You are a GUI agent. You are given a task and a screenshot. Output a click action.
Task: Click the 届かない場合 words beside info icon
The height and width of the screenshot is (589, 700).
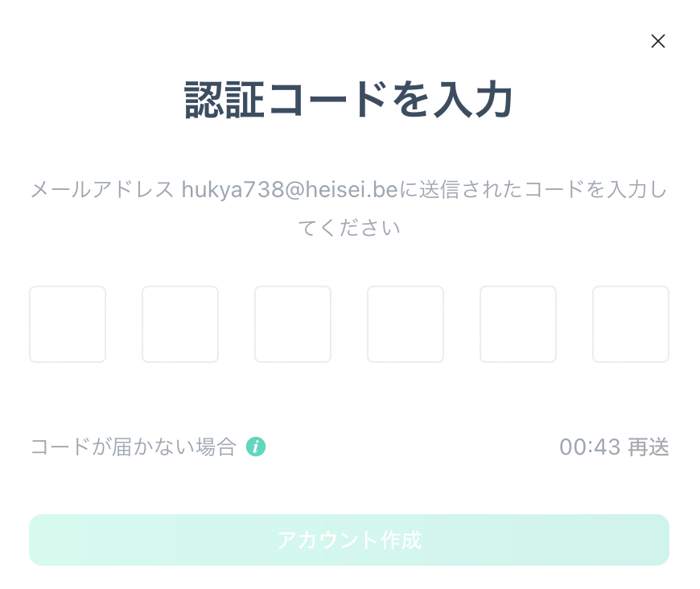(x=174, y=447)
